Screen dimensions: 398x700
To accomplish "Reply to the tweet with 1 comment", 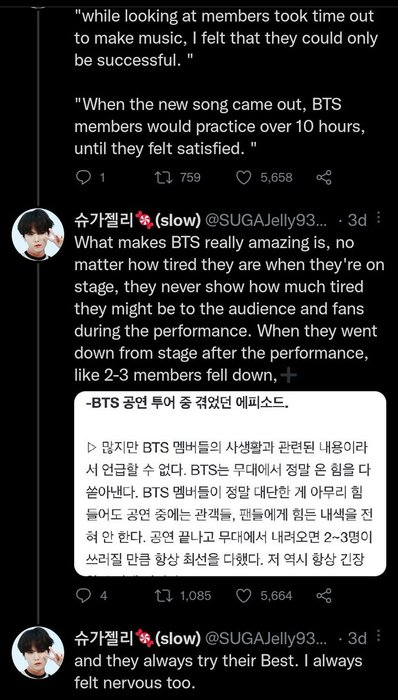I will 83,178.
